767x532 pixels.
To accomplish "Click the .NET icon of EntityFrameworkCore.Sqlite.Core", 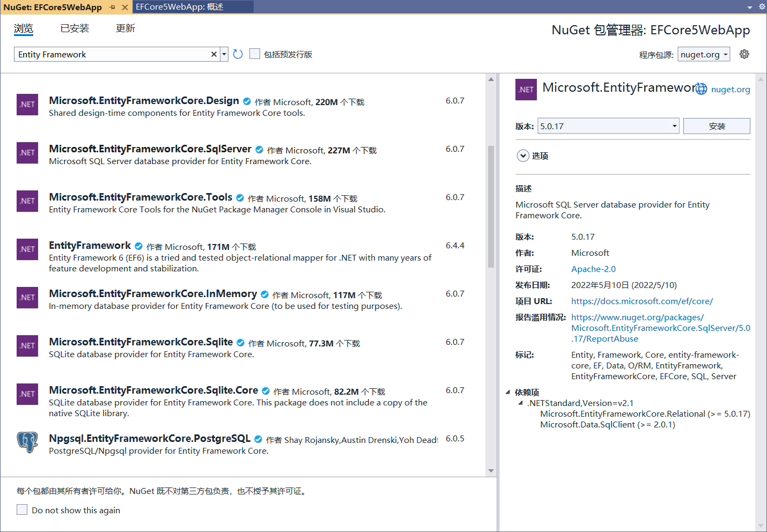I will click(27, 394).
